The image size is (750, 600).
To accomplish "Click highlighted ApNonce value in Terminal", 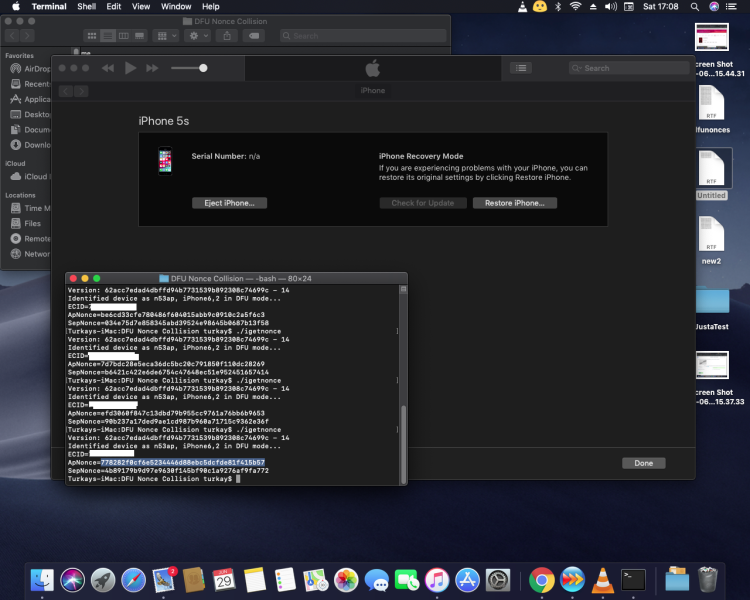I will [182, 463].
